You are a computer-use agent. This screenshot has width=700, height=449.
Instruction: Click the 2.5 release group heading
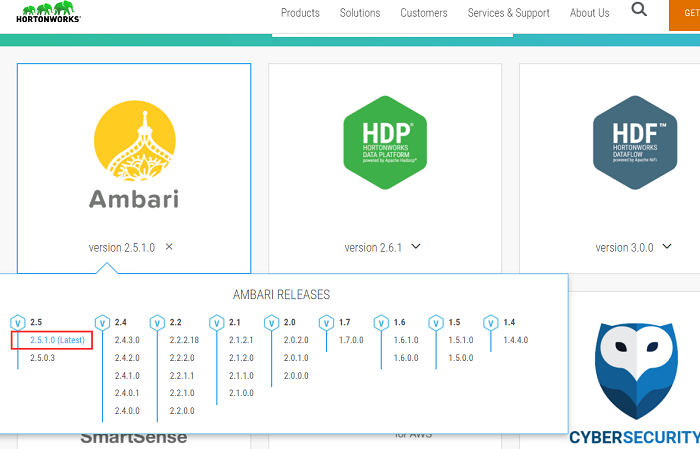pos(36,322)
